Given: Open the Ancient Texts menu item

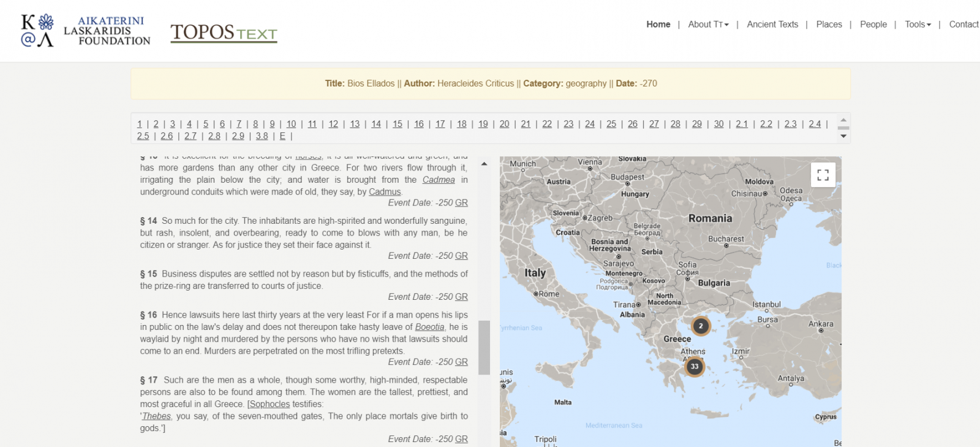Looking at the screenshot, I should pos(772,25).
